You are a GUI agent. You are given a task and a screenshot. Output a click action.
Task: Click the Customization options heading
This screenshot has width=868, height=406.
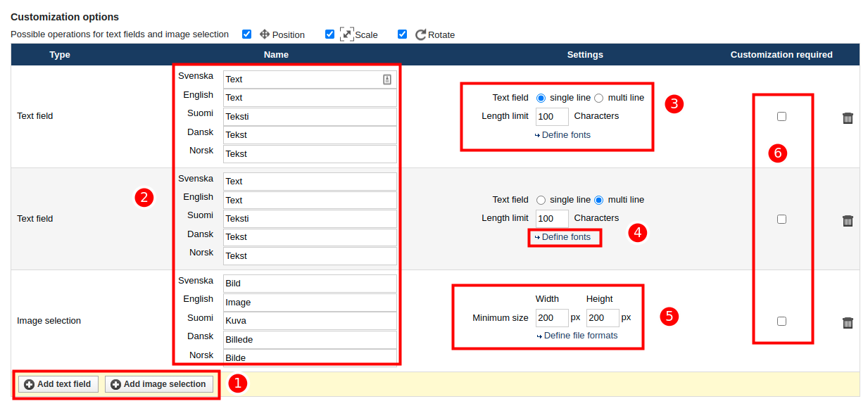pyautogui.click(x=65, y=17)
